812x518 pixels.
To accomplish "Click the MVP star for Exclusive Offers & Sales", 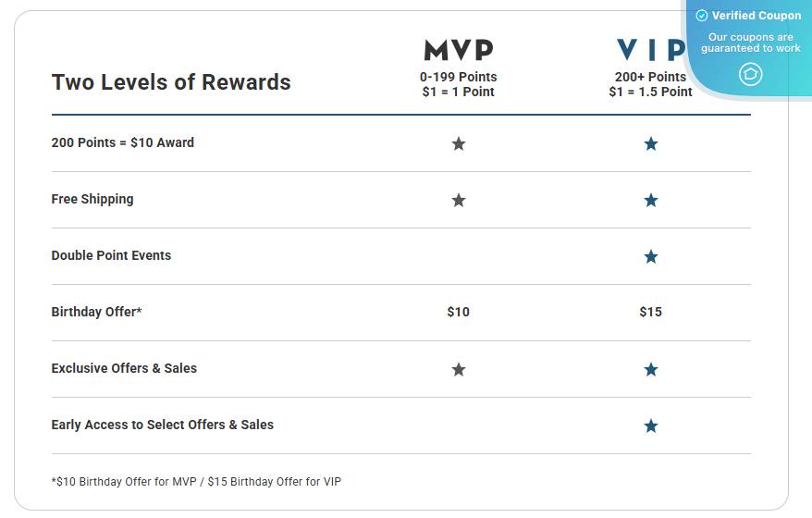I will [x=459, y=369].
